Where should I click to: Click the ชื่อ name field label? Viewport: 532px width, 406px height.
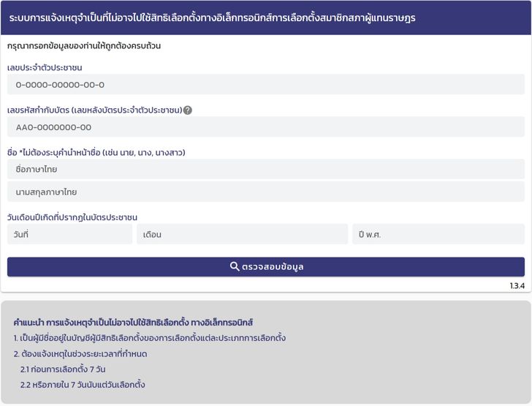[96, 153]
